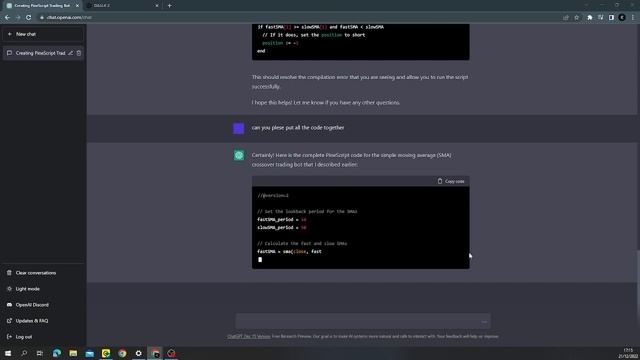Launch Microsoft Edge from the taskbar
This screenshot has width=640, height=360.
57,353
